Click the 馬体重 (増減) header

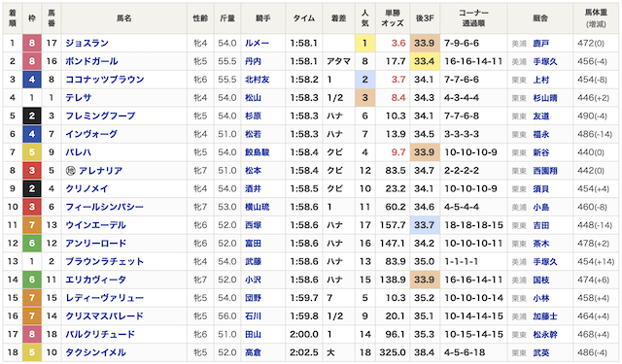tap(596, 18)
